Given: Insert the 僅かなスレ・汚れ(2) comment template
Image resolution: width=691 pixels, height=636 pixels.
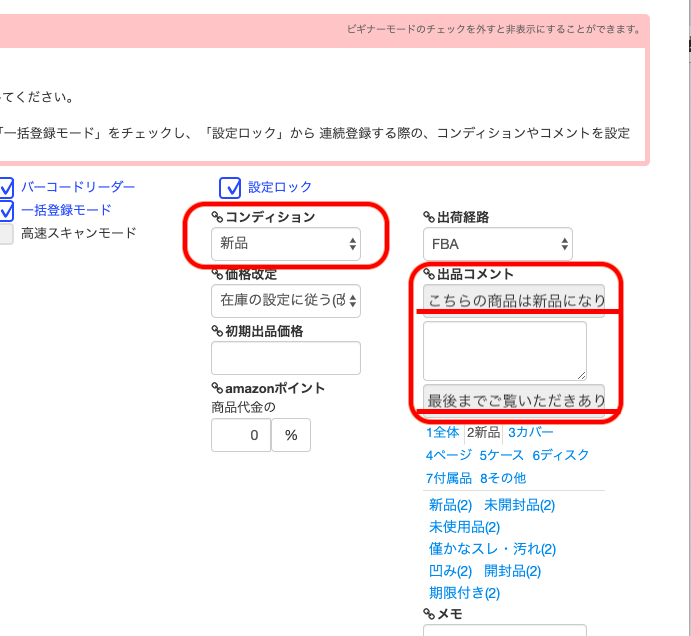Looking at the screenshot, I should [492, 549].
